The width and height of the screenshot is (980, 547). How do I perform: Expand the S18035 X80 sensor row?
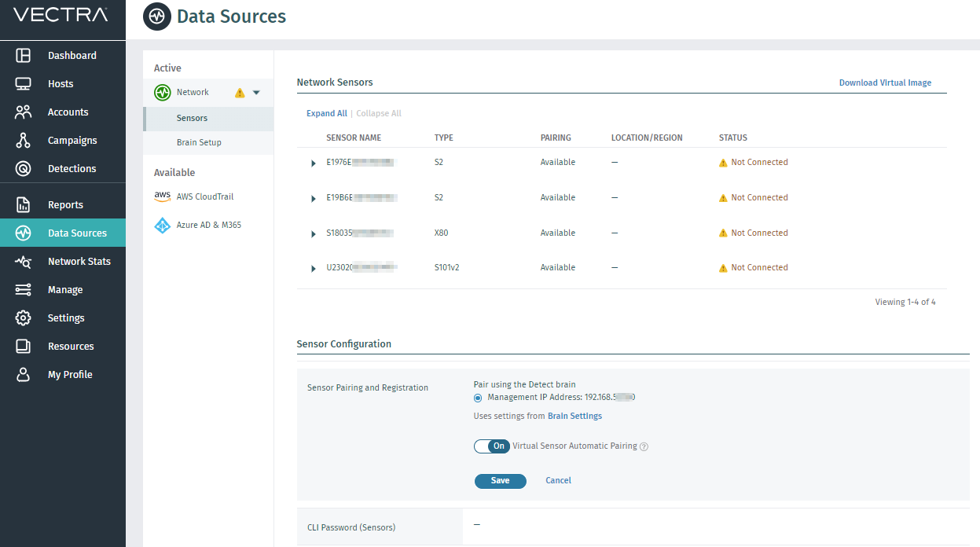[314, 234]
